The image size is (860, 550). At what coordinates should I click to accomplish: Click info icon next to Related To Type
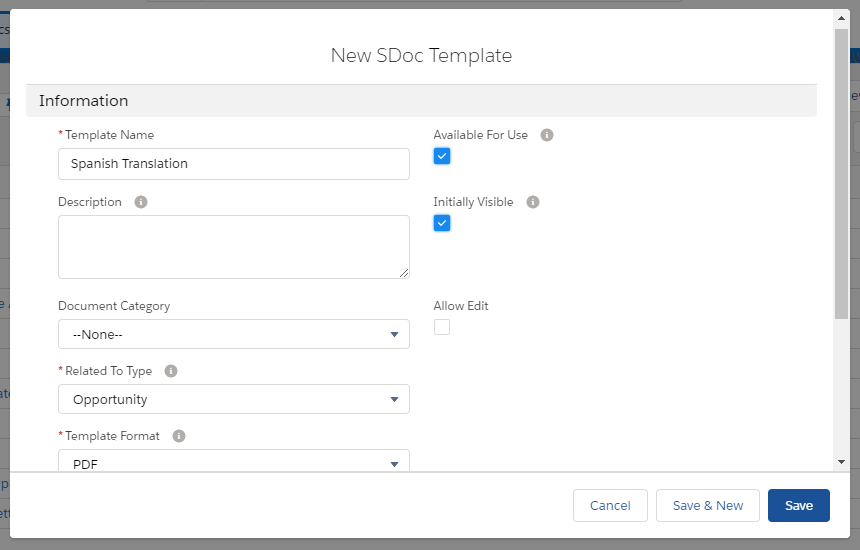tap(171, 371)
